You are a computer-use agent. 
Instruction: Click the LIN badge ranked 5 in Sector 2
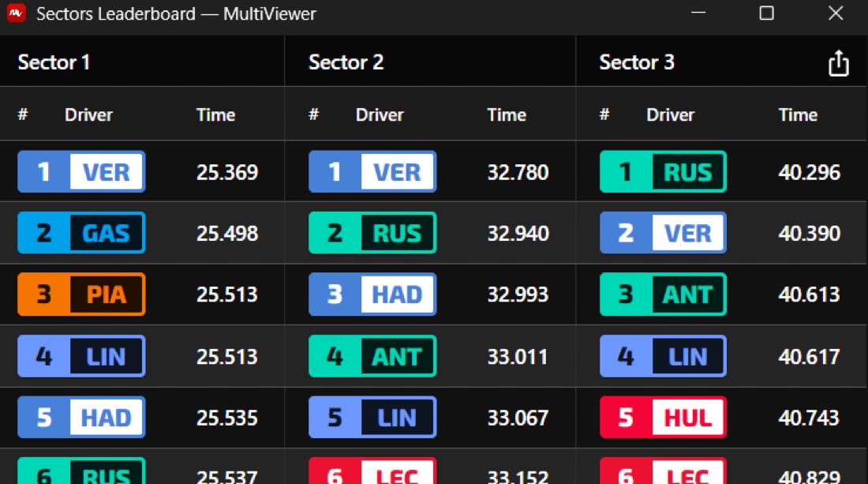click(x=372, y=417)
